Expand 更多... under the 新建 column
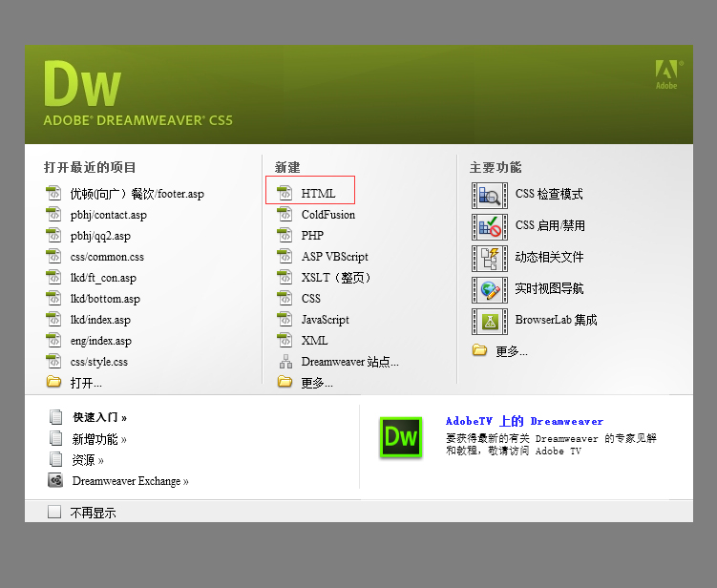717x588 pixels. (x=316, y=383)
